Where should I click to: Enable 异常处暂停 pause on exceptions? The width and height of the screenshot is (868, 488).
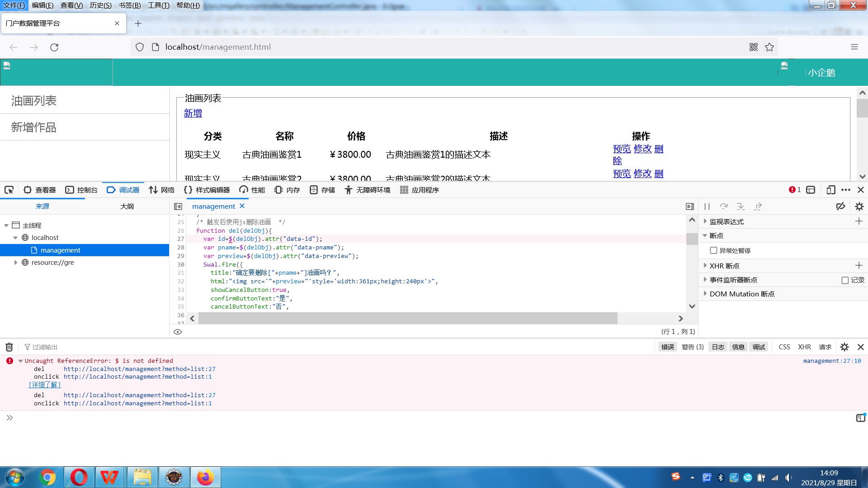tap(714, 250)
